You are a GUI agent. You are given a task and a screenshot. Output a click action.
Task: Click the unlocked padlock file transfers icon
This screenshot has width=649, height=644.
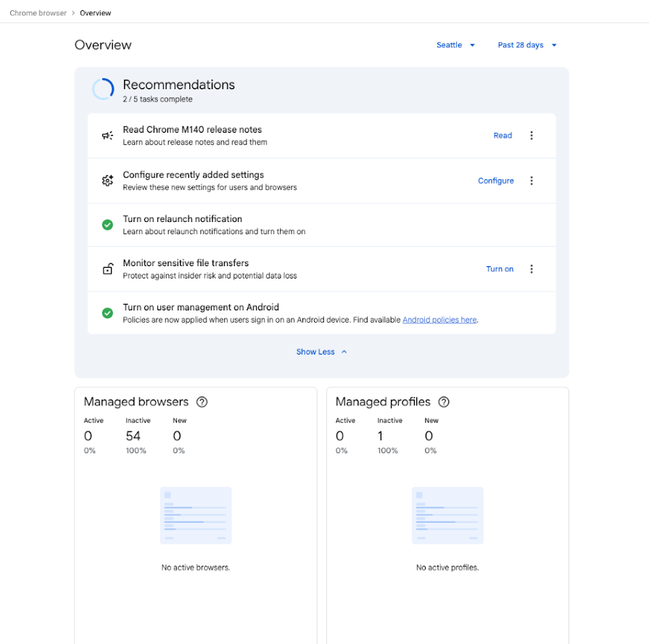coord(107,269)
